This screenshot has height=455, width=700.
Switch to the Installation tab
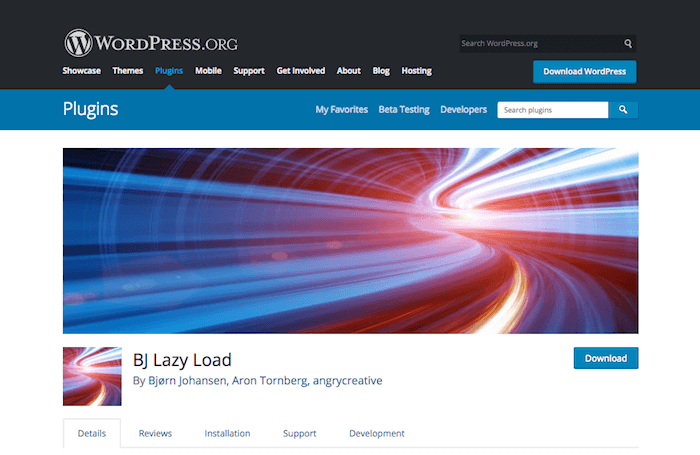tap(227, 433)
